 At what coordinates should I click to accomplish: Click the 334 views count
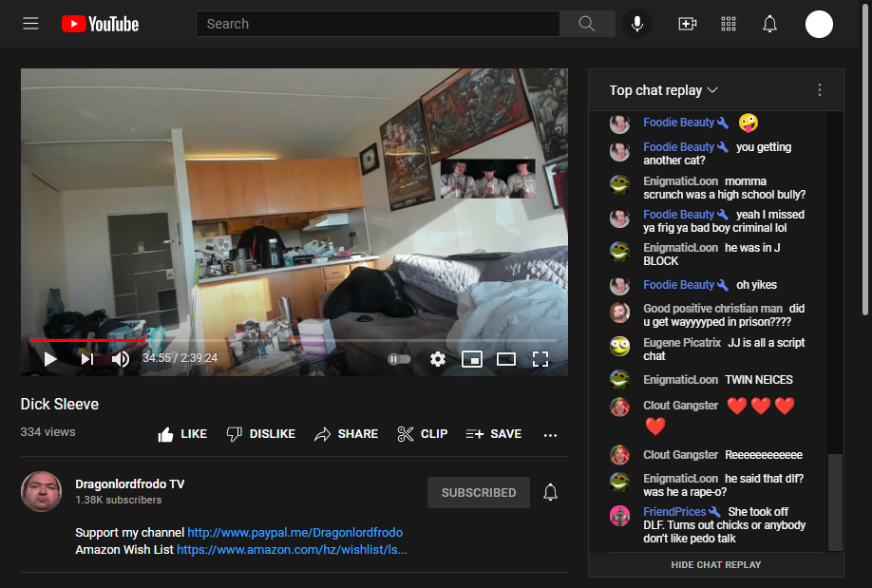[x=47, y=432]
